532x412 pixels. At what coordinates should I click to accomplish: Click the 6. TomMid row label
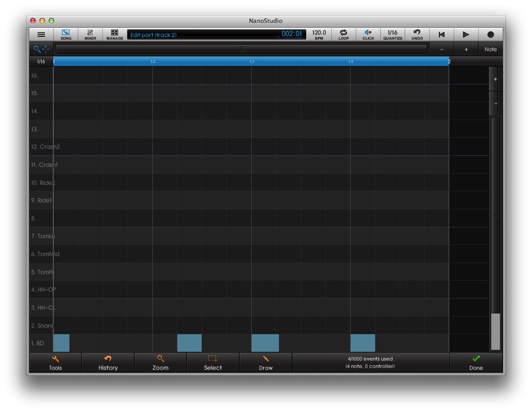(45, 254)
